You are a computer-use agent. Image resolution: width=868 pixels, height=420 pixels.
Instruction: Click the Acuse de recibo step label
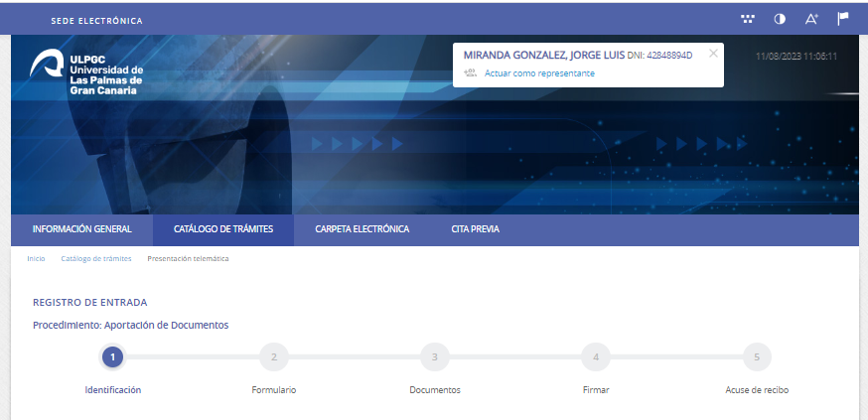(x=757, y=390)
